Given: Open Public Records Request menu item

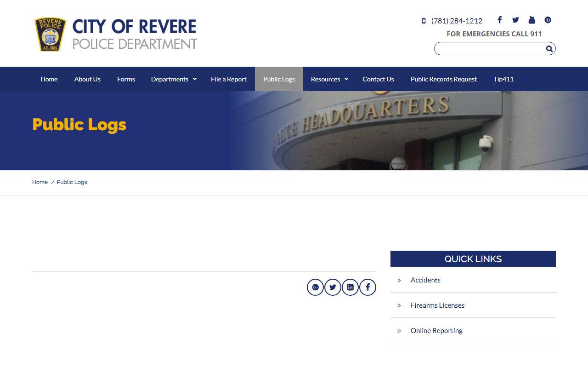Looking at the screenshot, I should pos(444,79).
